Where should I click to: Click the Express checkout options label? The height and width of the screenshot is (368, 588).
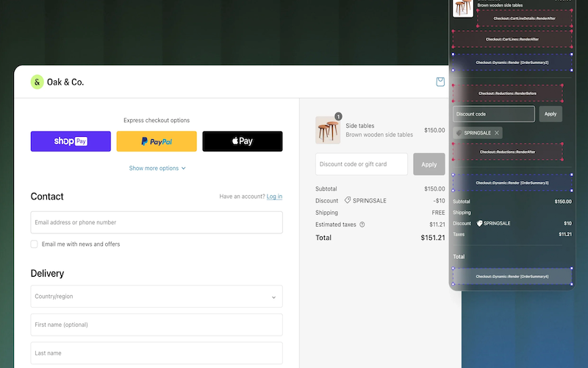tap(157, 120)
